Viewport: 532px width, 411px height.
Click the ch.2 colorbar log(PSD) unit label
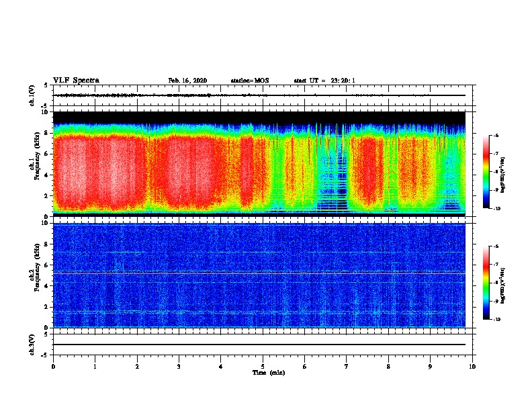(x=503, y=285)
